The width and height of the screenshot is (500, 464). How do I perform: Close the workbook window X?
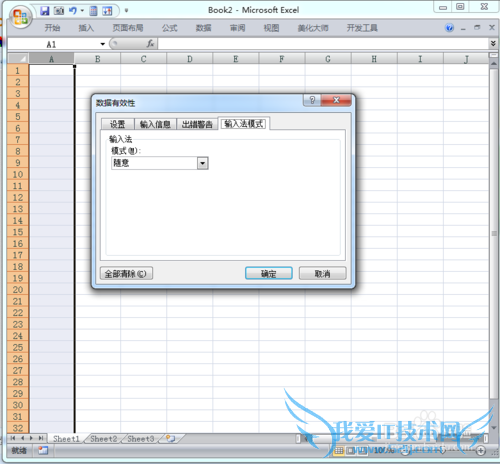click(x=492, y=28)
